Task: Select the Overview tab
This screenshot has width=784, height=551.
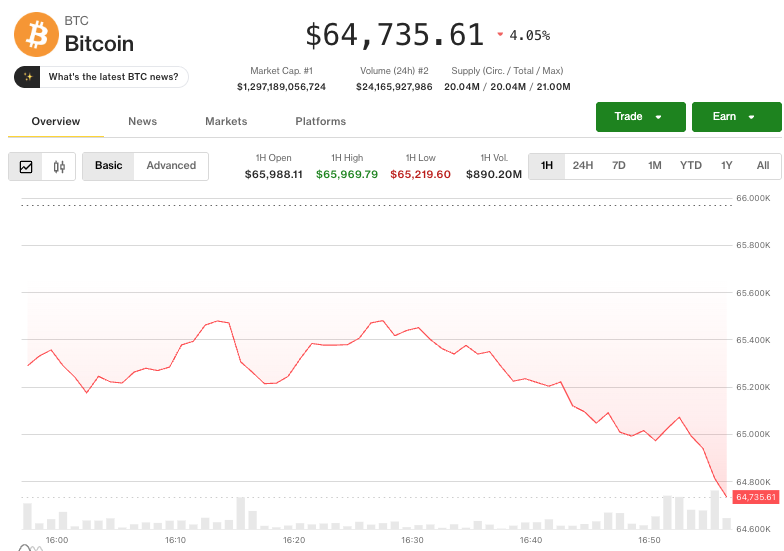Action: [x=56, y=122]
